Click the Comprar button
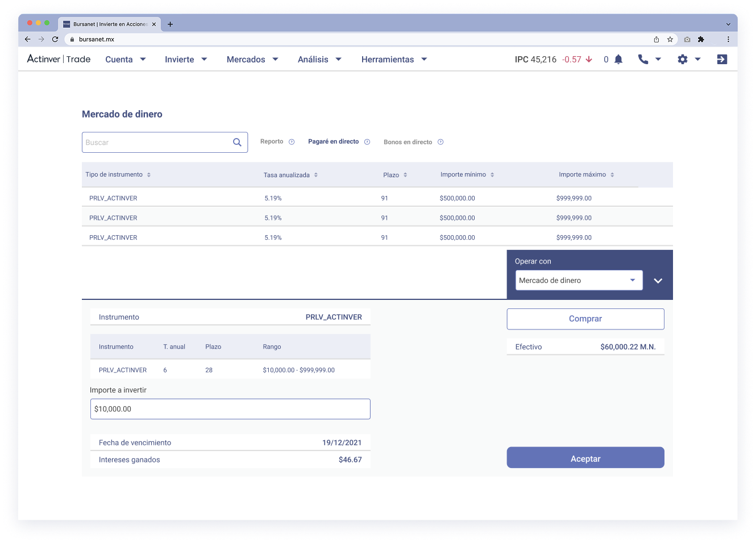Screen dimensions: 756x543 click(x=585, y=319)
